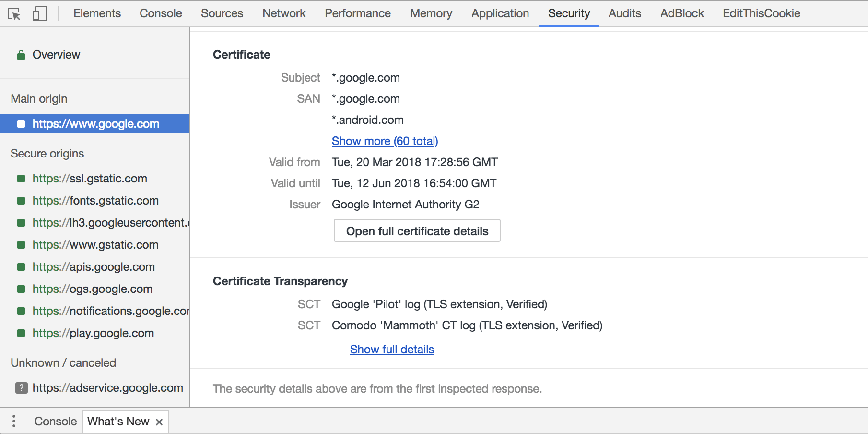Click the Secure origins group label
The height and width of the screenshot is (434, 868).
tap(47, 154)
